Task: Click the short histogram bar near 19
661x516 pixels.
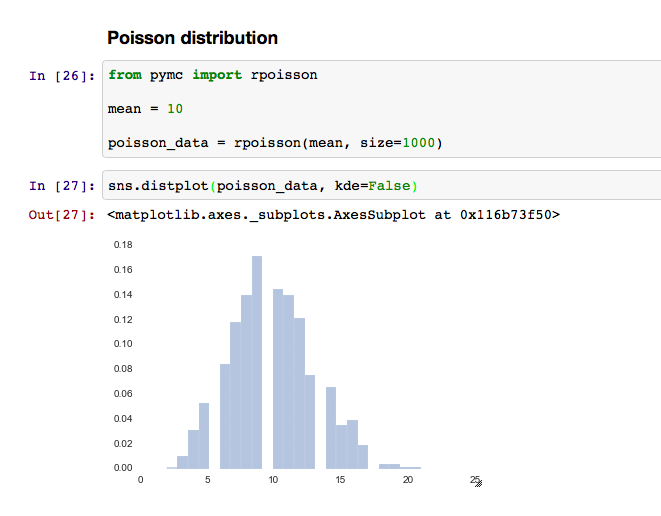Action: coord(389,466)
